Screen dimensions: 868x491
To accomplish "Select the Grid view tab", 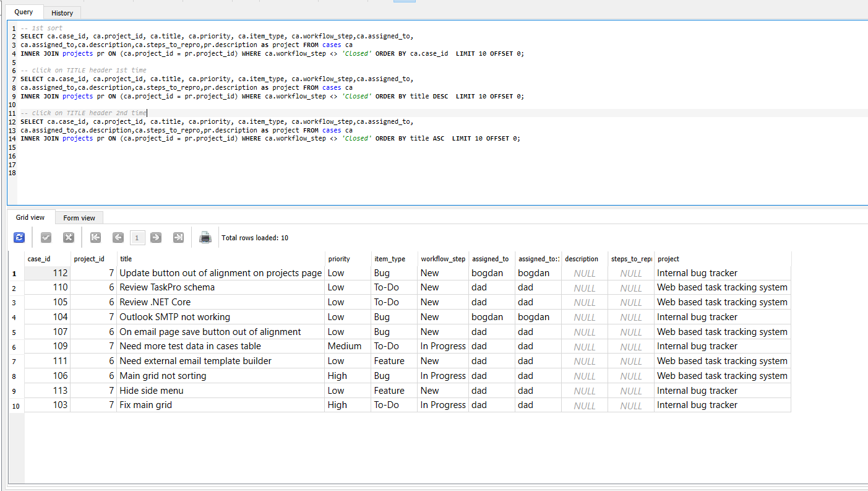I will pos(30,217).
